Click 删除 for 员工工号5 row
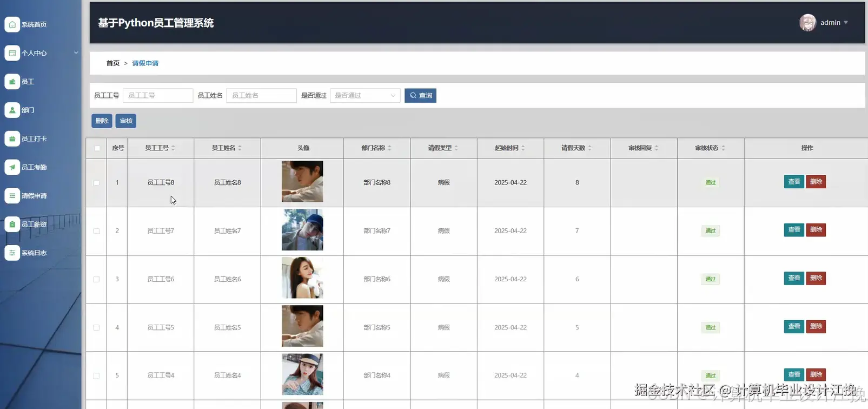This screenshot has height=409, width=868. (x=816, y=326)
